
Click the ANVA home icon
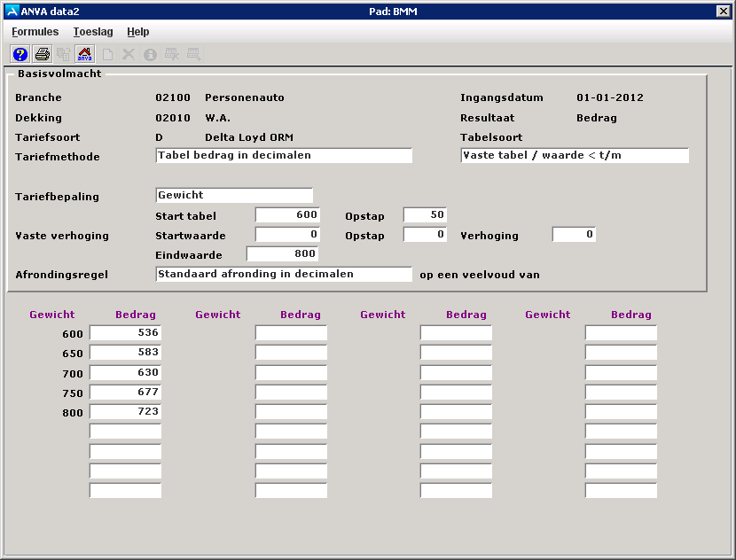[85, 54]
